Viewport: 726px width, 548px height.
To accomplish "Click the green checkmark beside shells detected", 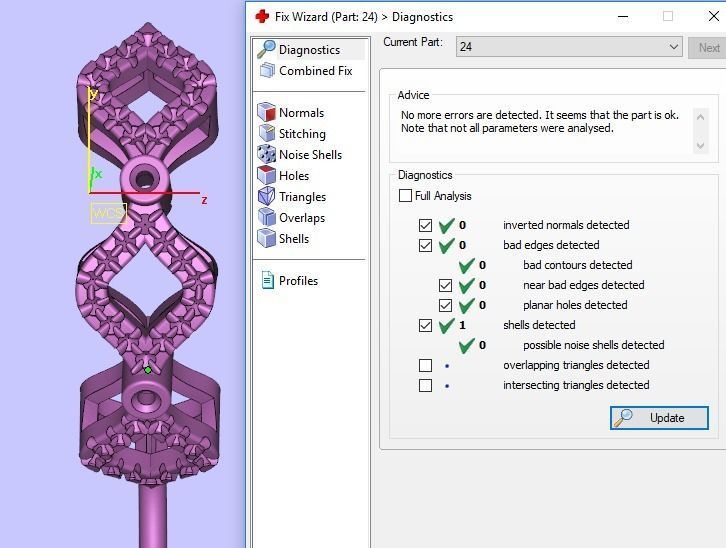I will point(446,326).
